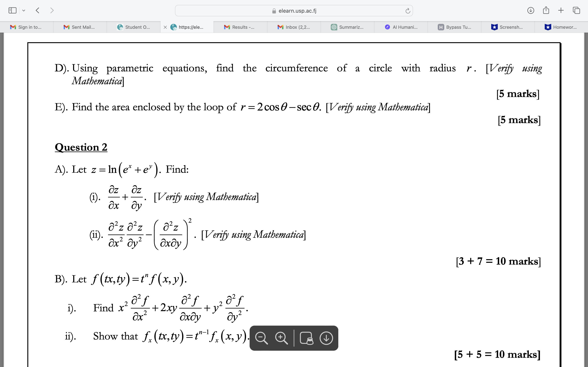Toggle the sidebar panel view
Viewport: 588px width, 367px height.
pos(12,11)
